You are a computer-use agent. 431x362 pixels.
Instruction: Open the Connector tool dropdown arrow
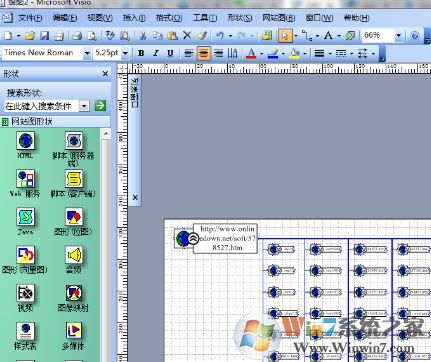tap(317, 35)
